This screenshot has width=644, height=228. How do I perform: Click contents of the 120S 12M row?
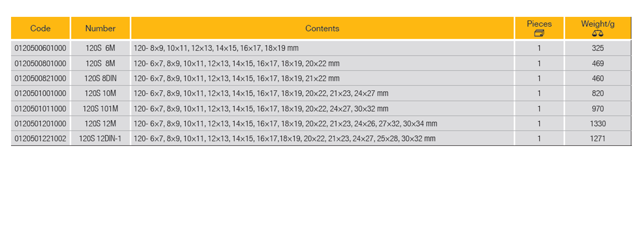tap(285, 124)
